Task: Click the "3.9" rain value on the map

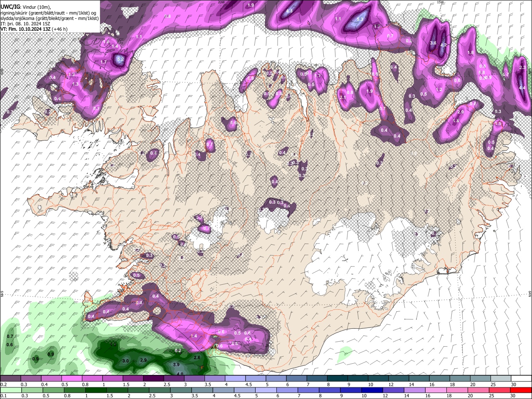Action: (176, 365)
